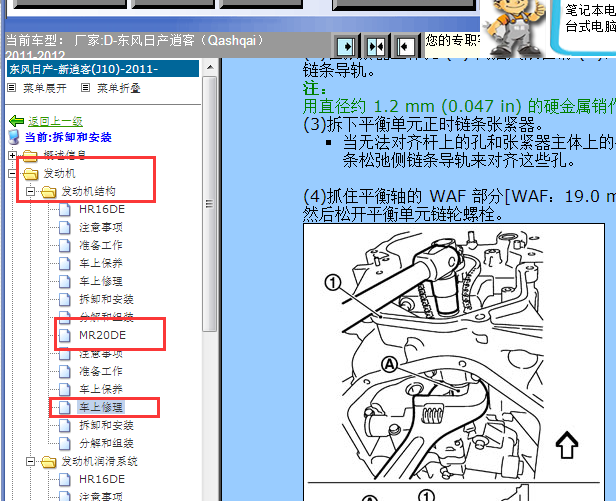Viewport: 616px width, 501px height.
Task: Select the 发动机结构 folder label
Action: coord(88,191)
